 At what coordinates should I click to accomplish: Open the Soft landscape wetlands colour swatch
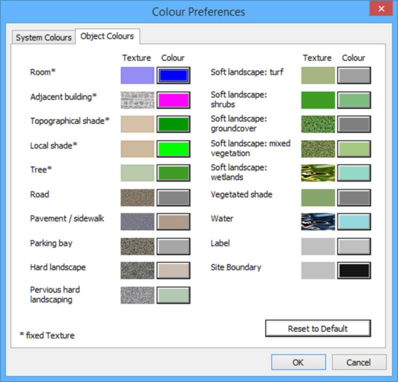pyautogui.click(x=354, y=173)
